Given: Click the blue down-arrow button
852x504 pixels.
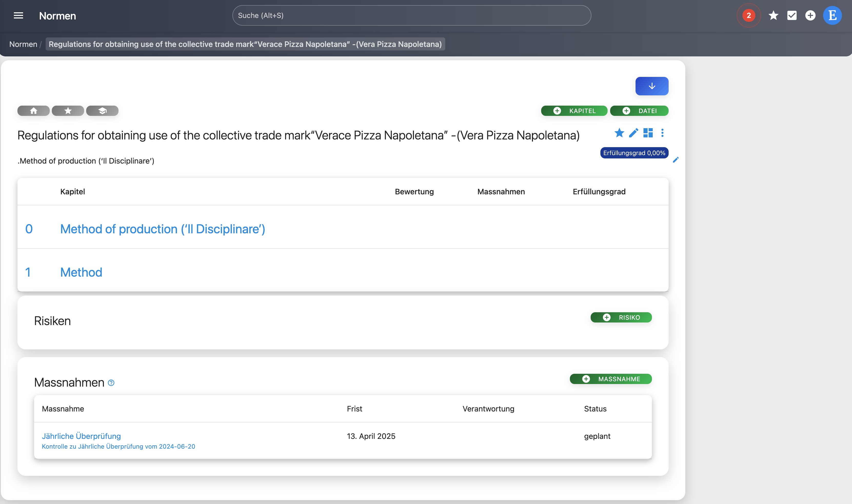Looking at the screenshot, I should (652, 86).
